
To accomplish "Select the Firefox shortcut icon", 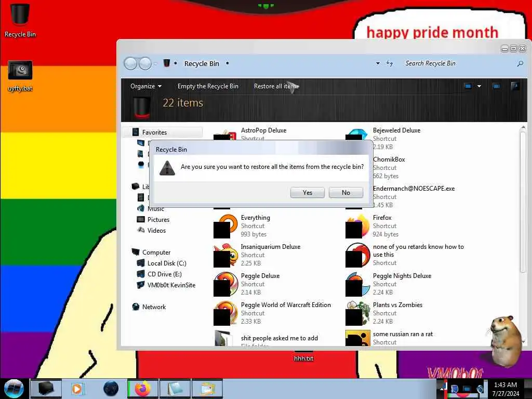I will pos(357,226).
